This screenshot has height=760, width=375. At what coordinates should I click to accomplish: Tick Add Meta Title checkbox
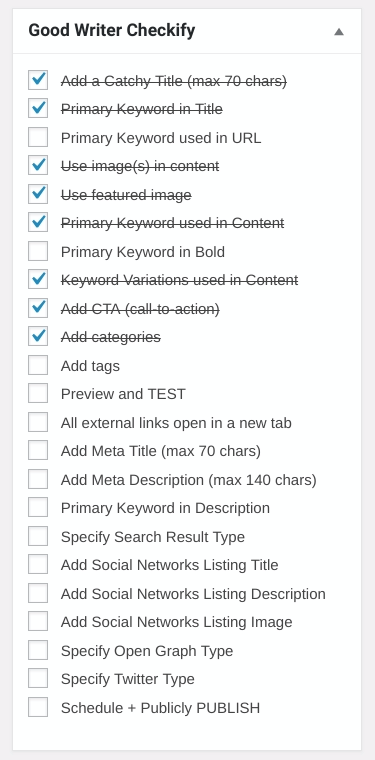[x=38, y=450]
